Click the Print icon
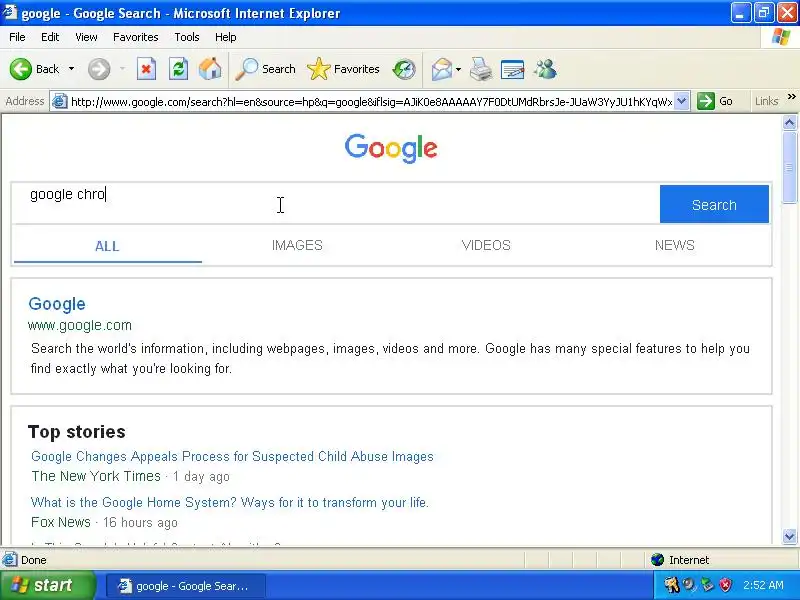Viewport: 800px width, 600px height. pyautogui.click(x=481, y=69)
